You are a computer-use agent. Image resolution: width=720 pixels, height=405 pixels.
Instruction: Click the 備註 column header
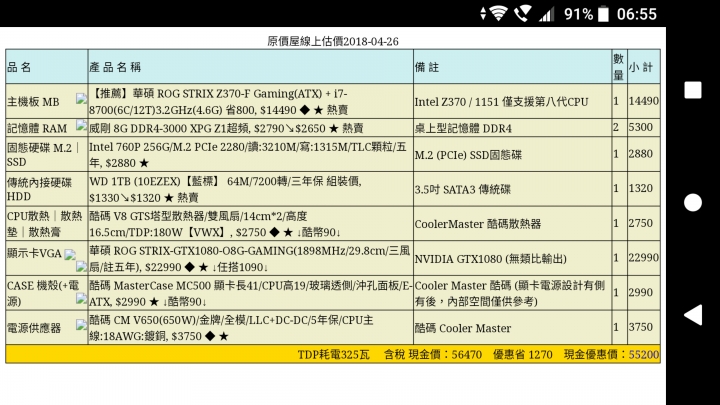512,67
